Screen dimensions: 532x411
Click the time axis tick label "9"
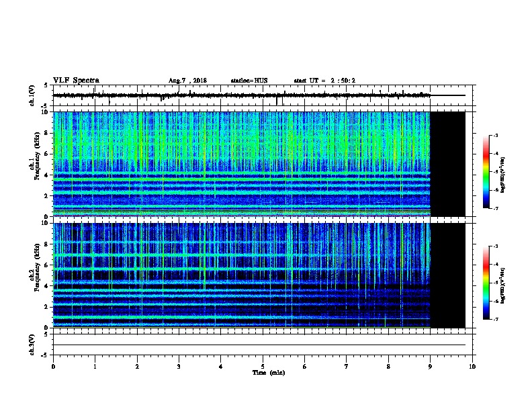click(430, 367)
